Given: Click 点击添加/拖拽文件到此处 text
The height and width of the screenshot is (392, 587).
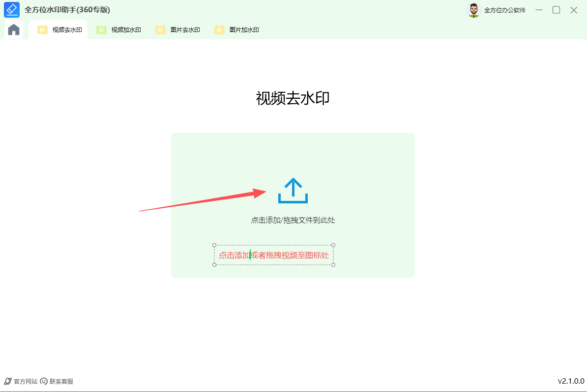Looking at the screenshot, I should (293, 220).
